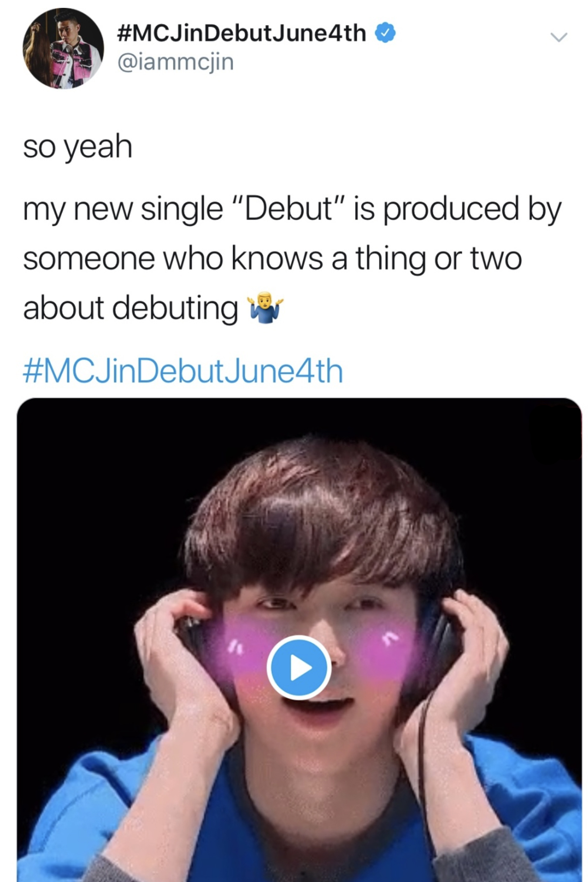
Task: Open the blue #MCJinDebutJune4th hashtag in tweet body
Action: click(183, 371)
